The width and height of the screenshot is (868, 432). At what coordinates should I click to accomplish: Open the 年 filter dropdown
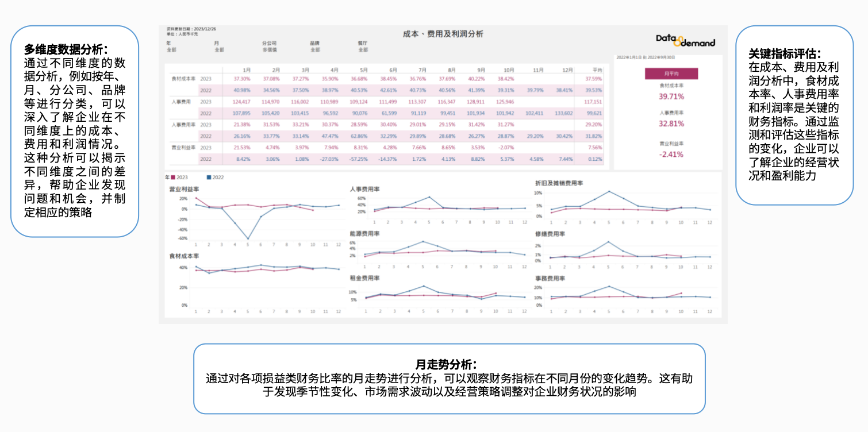pyautogui.click(x=171, y=50)
